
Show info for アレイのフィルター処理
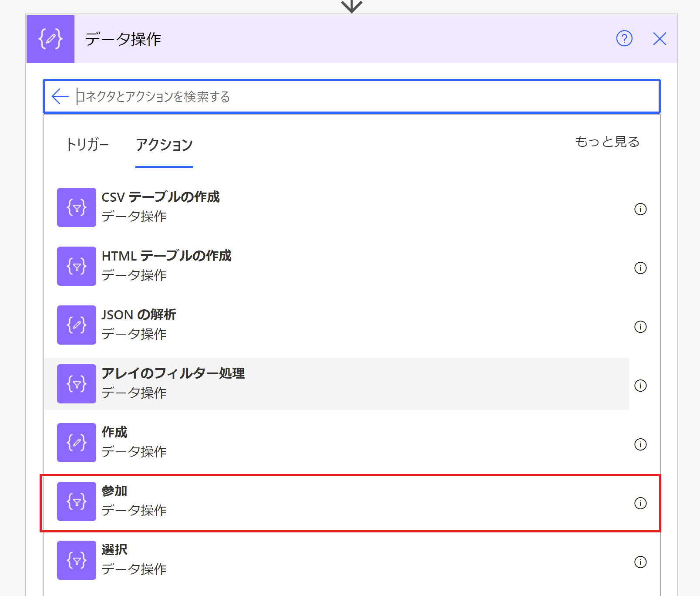(640, 386)
